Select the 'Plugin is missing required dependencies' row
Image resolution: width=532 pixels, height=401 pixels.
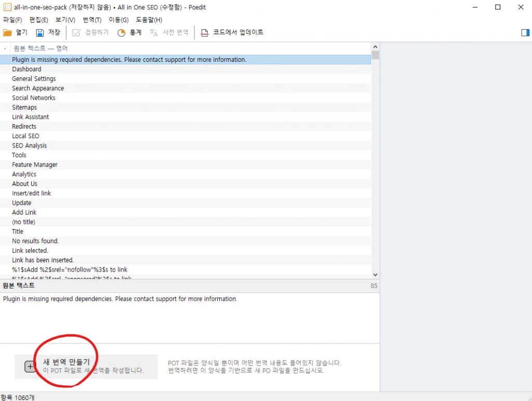pyautogui.click(x=185, y=60)
